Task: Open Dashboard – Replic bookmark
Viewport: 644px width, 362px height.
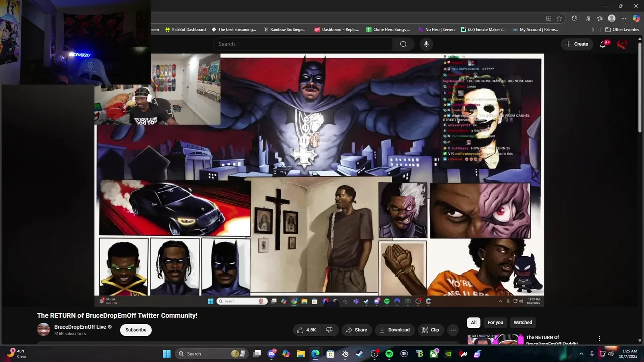Action: pyautogui.click(x=337, y=30)
